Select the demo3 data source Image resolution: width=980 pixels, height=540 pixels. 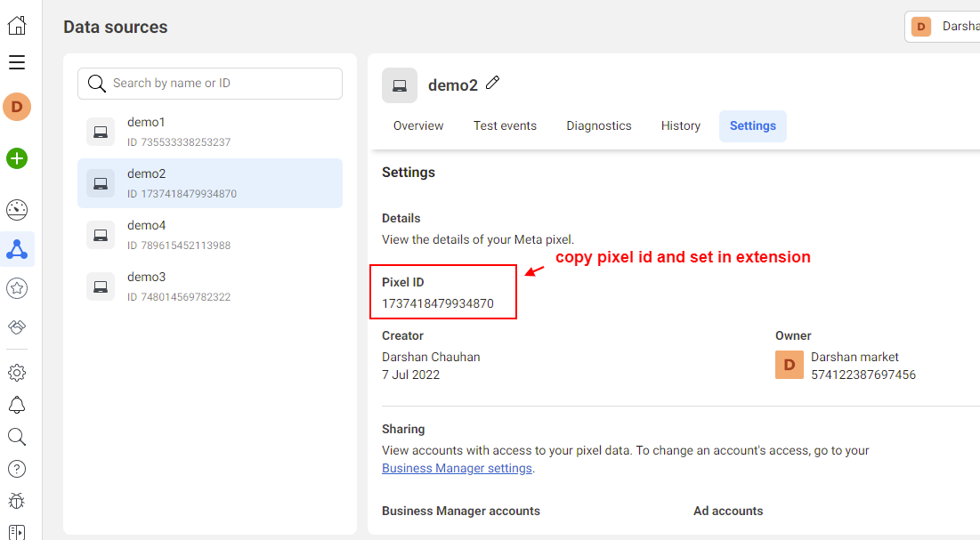[209, 286]
